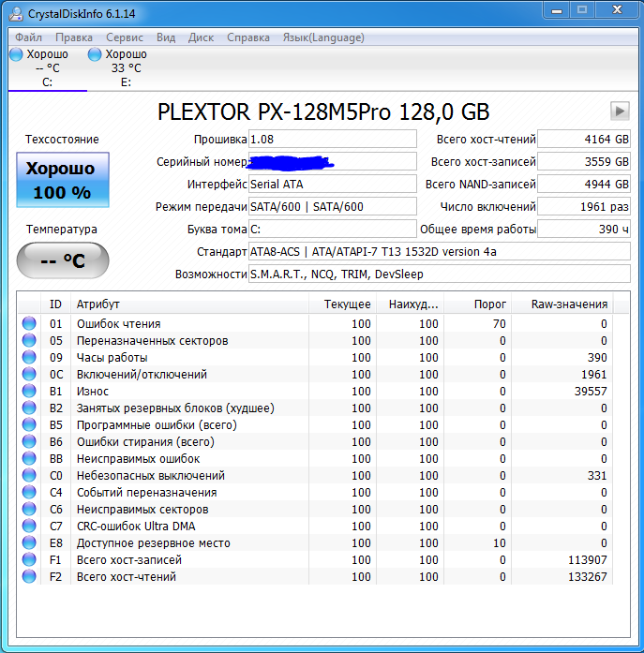The image size is (644, 653).
Task: Click the Стандарт field ATA8-ACS
Action: (x=439, y=251)
